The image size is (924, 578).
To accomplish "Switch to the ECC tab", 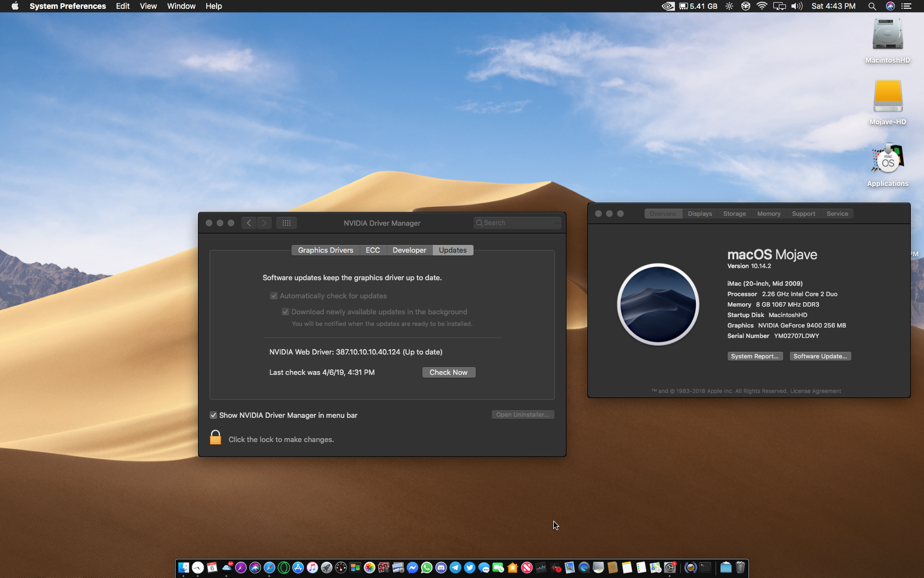I will click(373, 250).
